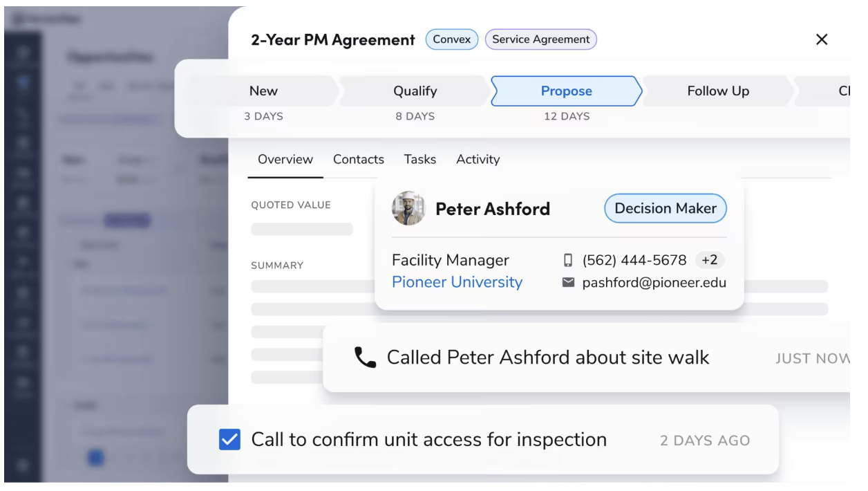868x491 pixels.
Task: Close the 2-Year PM Agreement panel
Action: click(x=822, y=39)
